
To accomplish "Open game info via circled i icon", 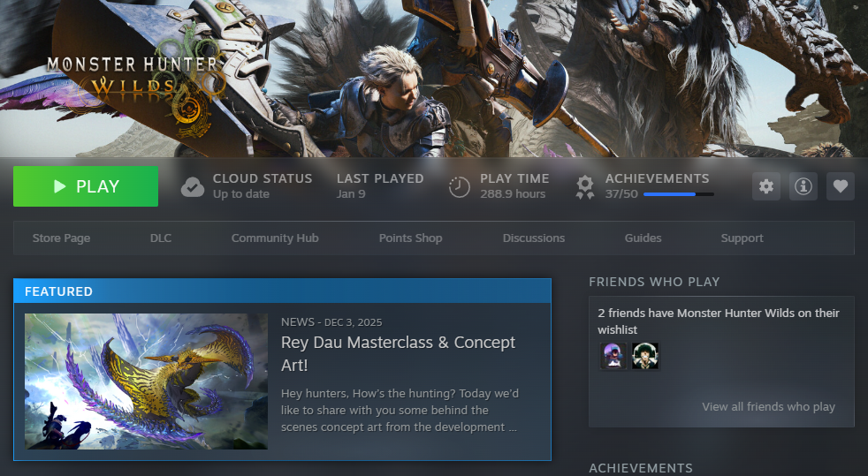I will 803,186.
